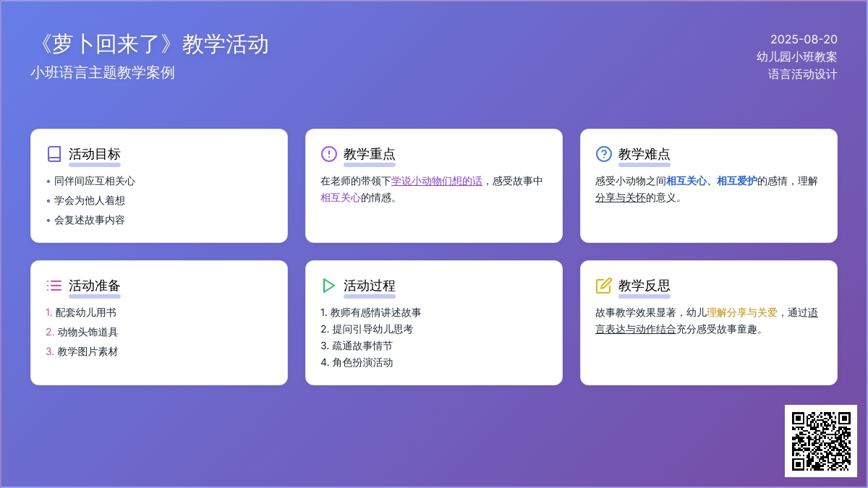
Task: Click step 教师有感情讲述故事
Action: pyautogui.click(x=376, y=312)
